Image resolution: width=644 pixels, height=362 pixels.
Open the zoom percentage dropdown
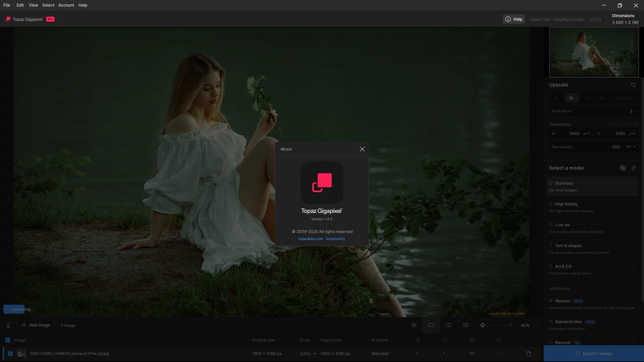pos(538,325)
